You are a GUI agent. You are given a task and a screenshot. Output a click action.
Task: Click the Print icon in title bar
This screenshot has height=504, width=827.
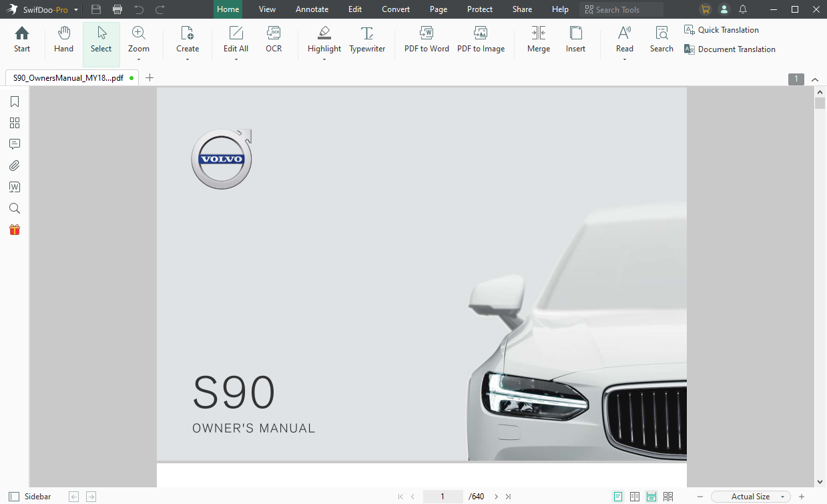[x=117, y=9]
